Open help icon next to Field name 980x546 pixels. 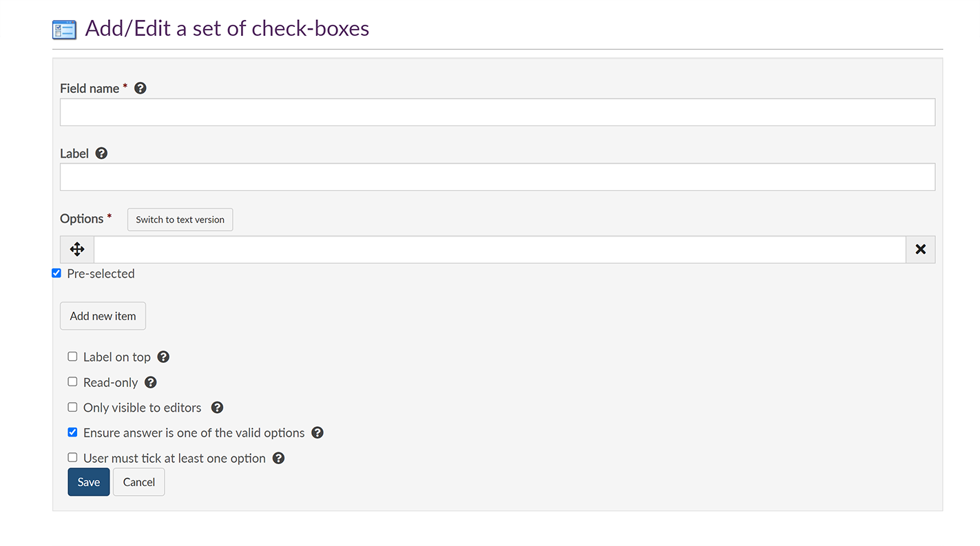[140, 88]
